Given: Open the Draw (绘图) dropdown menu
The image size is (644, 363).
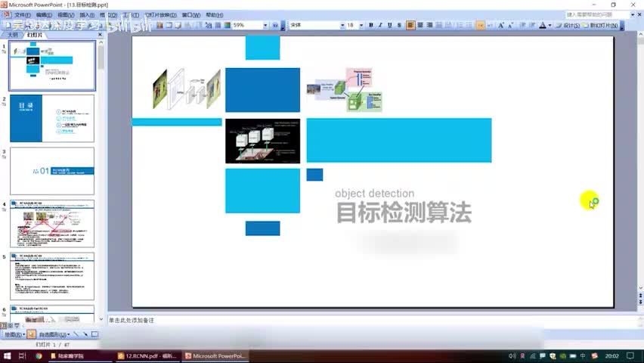Looking at the screenshot, I should coord(15,334).
